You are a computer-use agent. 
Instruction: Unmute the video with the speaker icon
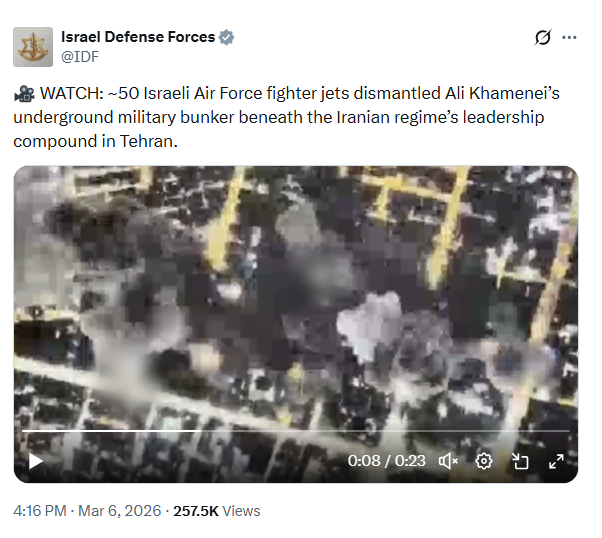click(x=448, y=461)
